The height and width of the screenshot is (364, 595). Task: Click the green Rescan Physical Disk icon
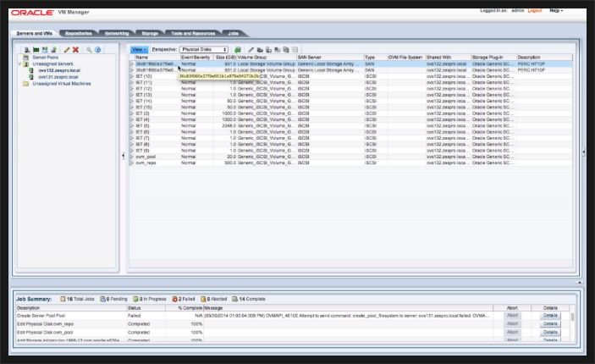(238, 49)
